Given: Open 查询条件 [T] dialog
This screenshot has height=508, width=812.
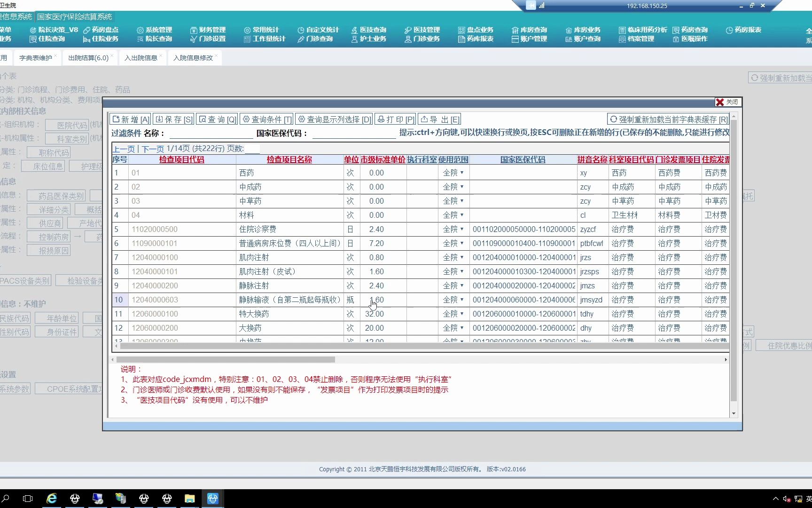Looking at the screenshot, I should [x=266, y=119].
